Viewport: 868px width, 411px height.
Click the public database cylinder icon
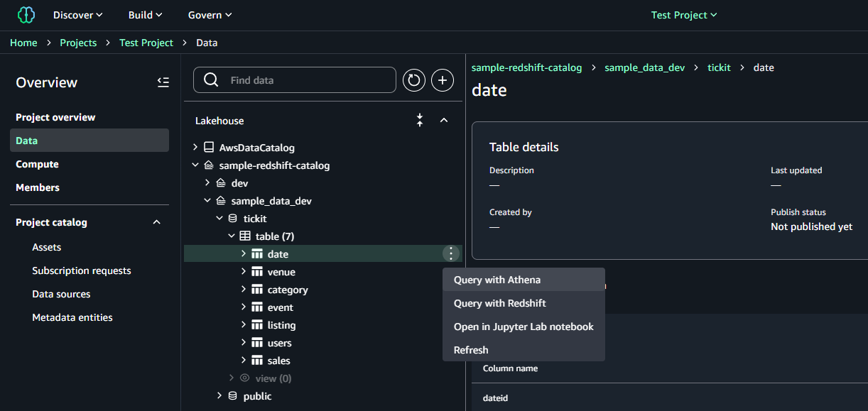[x=232, y=396]
